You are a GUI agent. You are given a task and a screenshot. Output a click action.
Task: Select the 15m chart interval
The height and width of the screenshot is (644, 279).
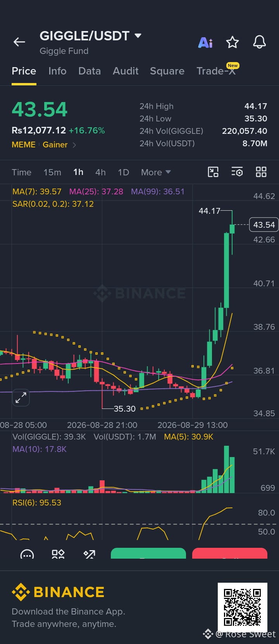point(52,172)
